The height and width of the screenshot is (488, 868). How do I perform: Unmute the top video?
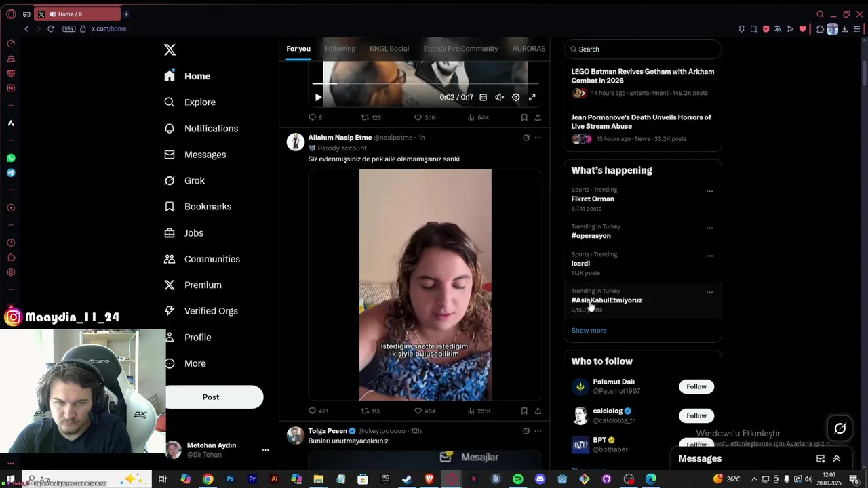499,98
